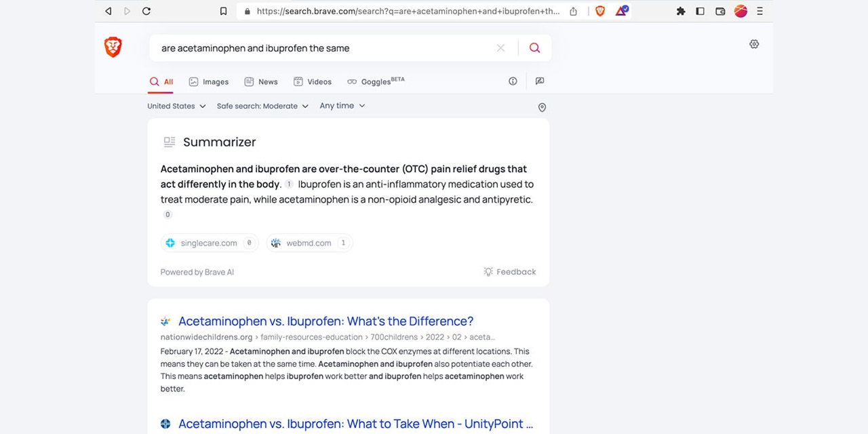868x434 pixels.
Task: Open search settings gear icon
Action: tap(754, 44)
